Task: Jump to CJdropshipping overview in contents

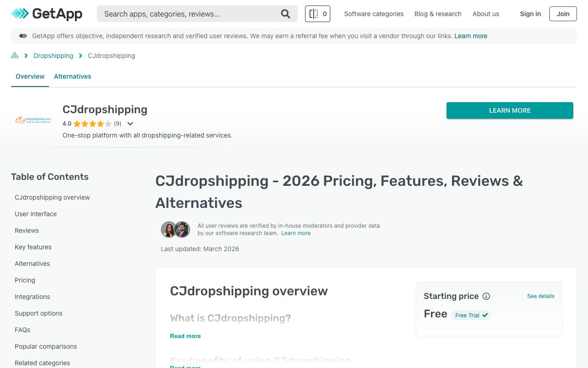Action: tap(52, 197)
